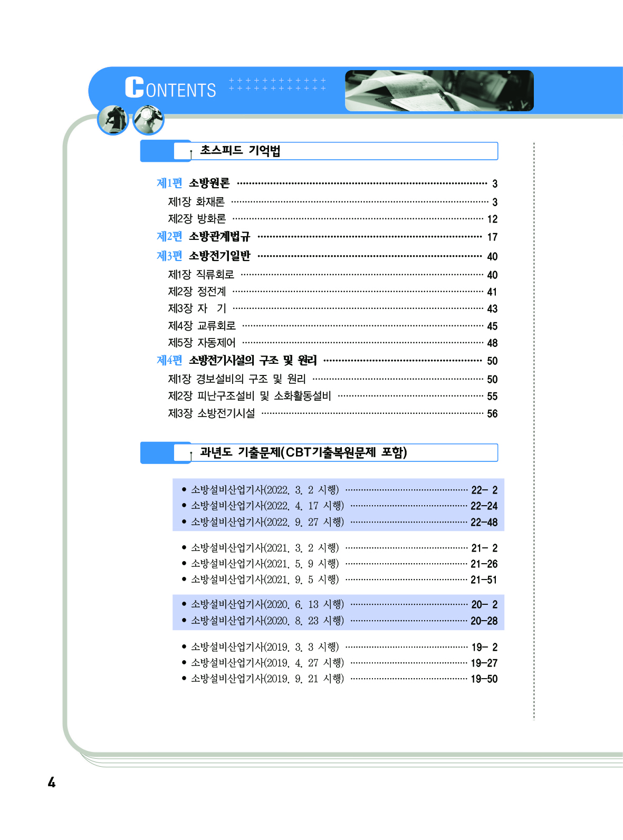This screenshot has height=840, width=623.
Task: Select the 과년도 기출문제 section heading
Action: pyautogui.click(x=303, y=452)
